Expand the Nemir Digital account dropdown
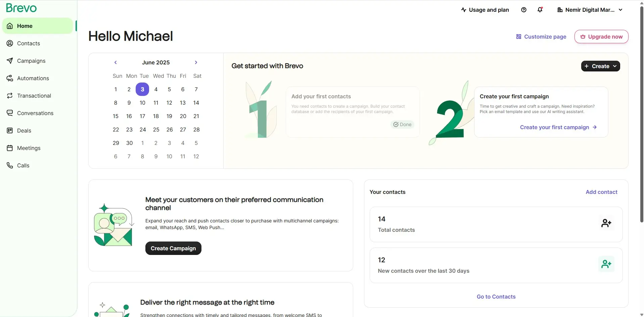This screenshot has height=317, width=644. coord(590,10)
